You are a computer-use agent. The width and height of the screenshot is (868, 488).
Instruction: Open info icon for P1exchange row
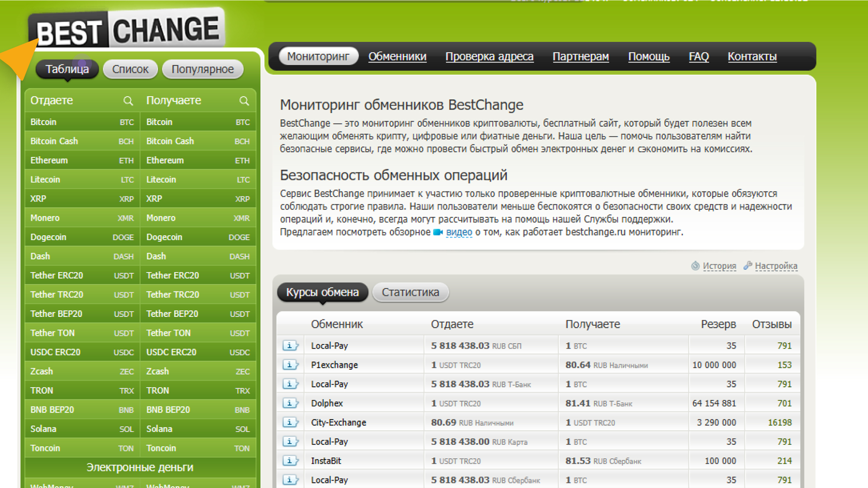pyautogui.click(x=290, y=365)
